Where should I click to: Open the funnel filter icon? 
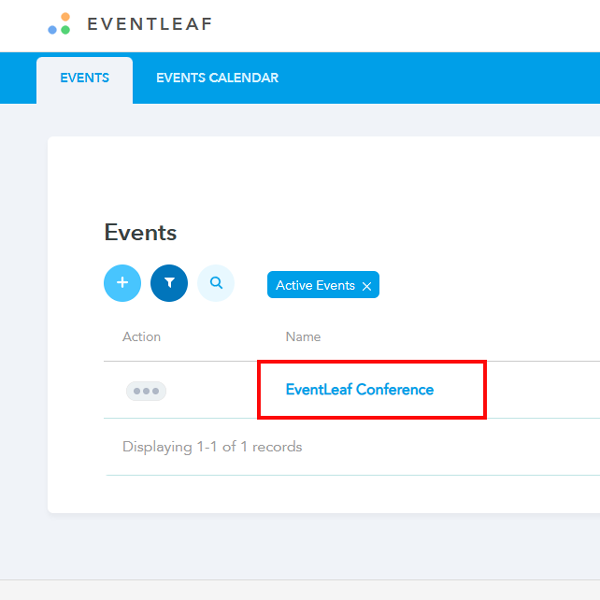pos(169,283)
